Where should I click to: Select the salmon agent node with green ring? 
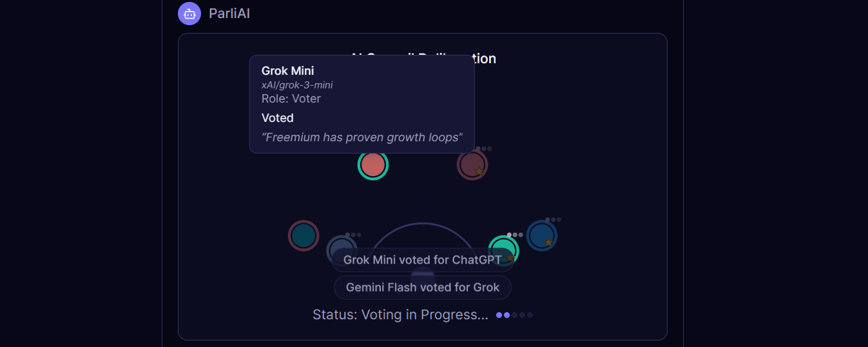372,165
